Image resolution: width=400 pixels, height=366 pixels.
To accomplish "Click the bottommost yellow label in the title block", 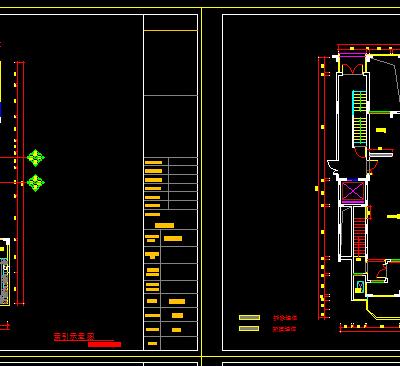I will pyautogui.click(x=152, y=343).
